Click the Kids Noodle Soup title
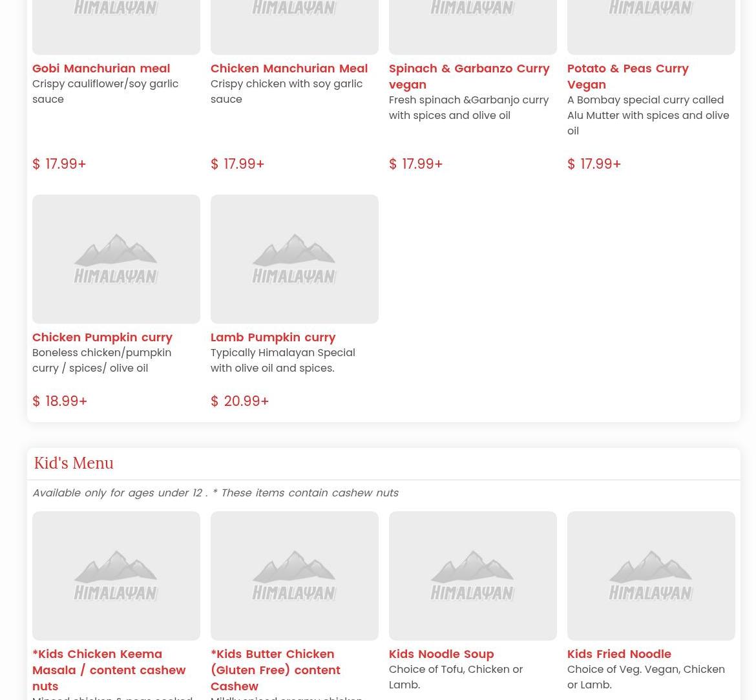 tap(441, 654)
